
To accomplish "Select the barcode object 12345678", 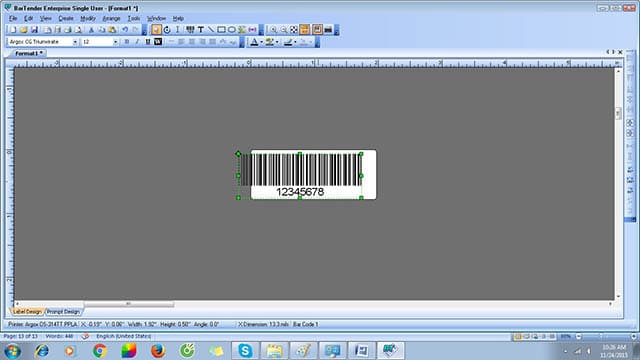I will pyautogui.click(x=300, y=176).
